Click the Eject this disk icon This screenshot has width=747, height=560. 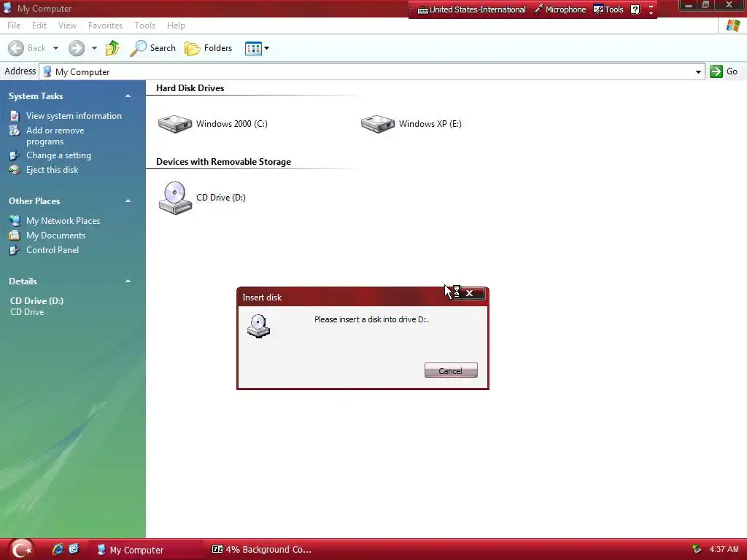[x=15, y=170]
